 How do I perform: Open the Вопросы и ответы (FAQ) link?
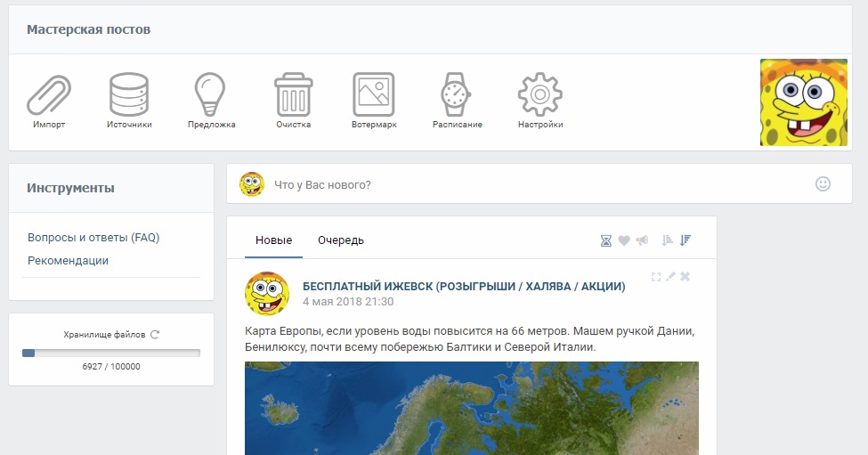tap(93, 238)
